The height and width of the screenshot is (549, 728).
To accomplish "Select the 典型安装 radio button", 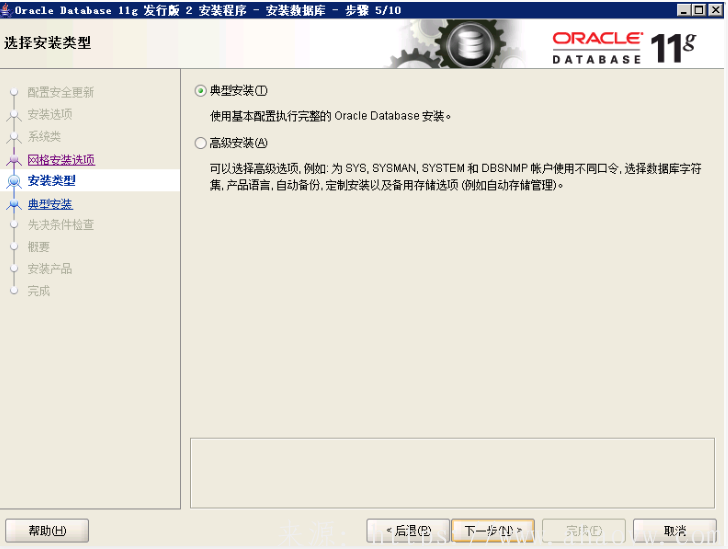I will (x=201, y=91).
